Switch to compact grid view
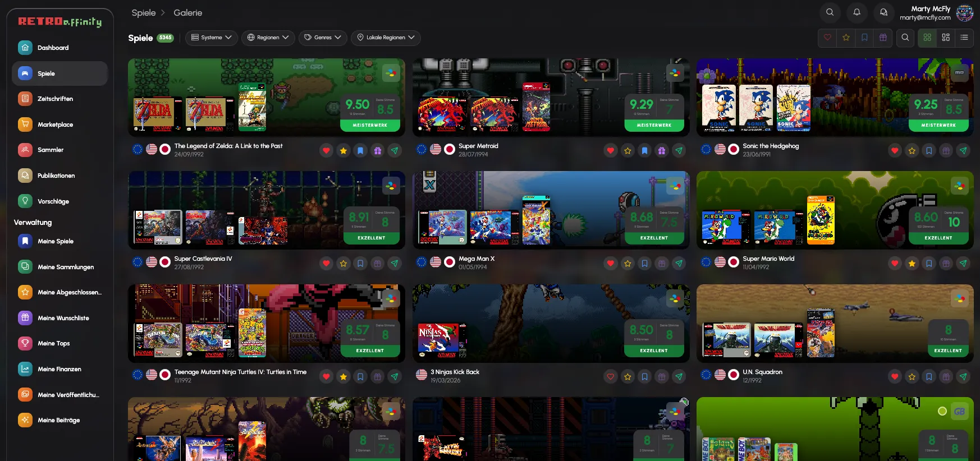Image resolution: width=980 pixels, height=461 pixels. (946, 38)
